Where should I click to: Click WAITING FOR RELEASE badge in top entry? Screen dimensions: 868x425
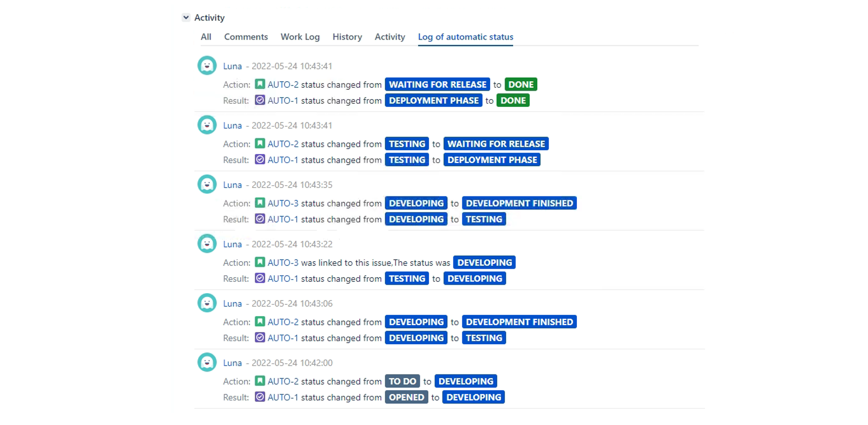437,85
